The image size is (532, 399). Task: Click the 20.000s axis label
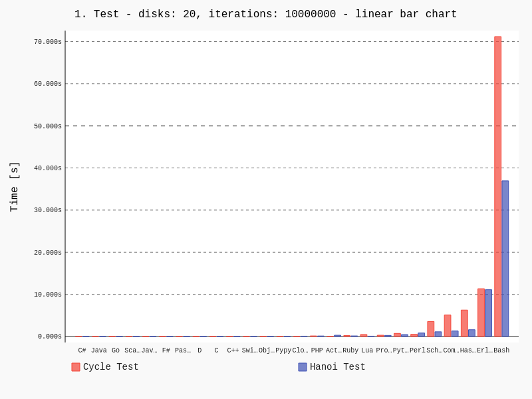(47, 253)
